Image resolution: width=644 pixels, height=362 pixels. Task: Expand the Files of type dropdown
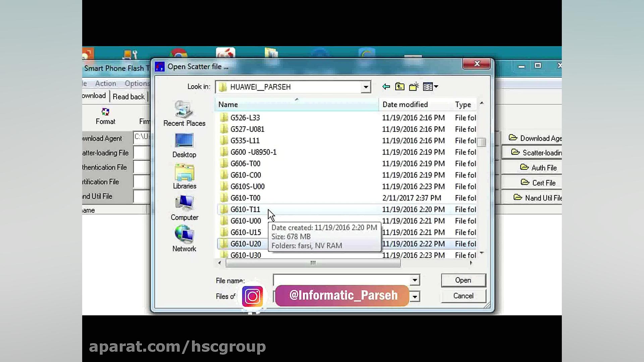click(x=415, y=297)
